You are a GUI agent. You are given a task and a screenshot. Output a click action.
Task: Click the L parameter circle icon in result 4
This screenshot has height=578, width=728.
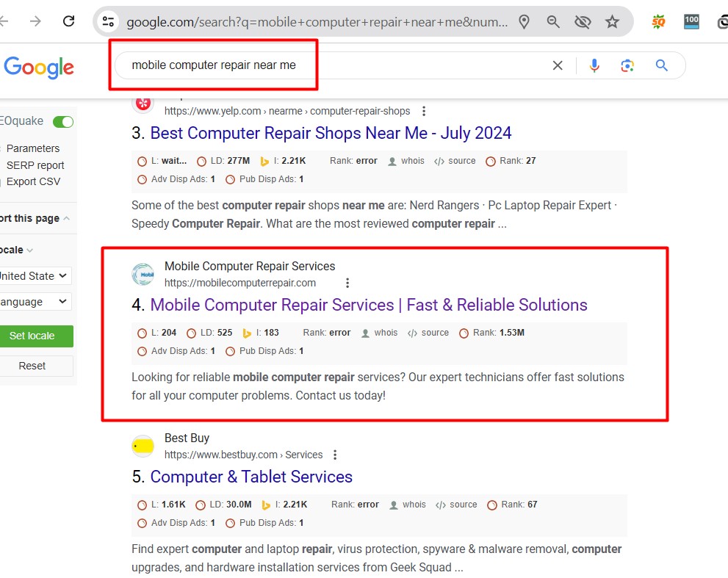click(142, 333)
